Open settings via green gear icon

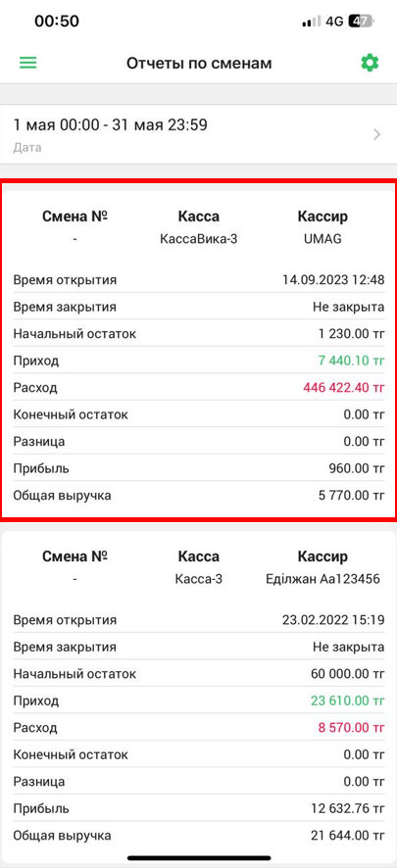click(370, 63)
